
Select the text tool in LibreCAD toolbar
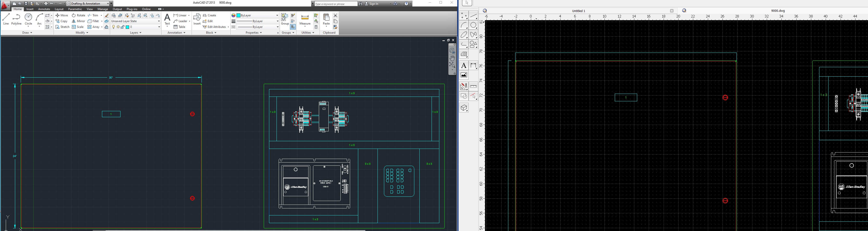[x=464, y=66]
